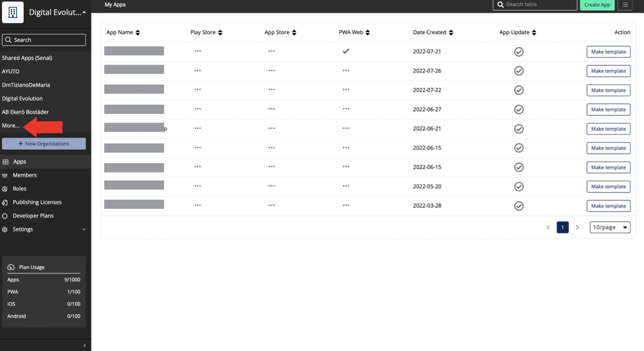
Task: Click the App Update verified circle on first app
Action: [519, 51]
